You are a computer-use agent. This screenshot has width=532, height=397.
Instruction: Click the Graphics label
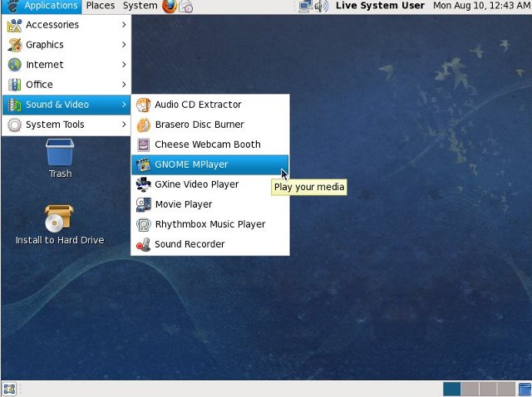[x=45, y=45]
